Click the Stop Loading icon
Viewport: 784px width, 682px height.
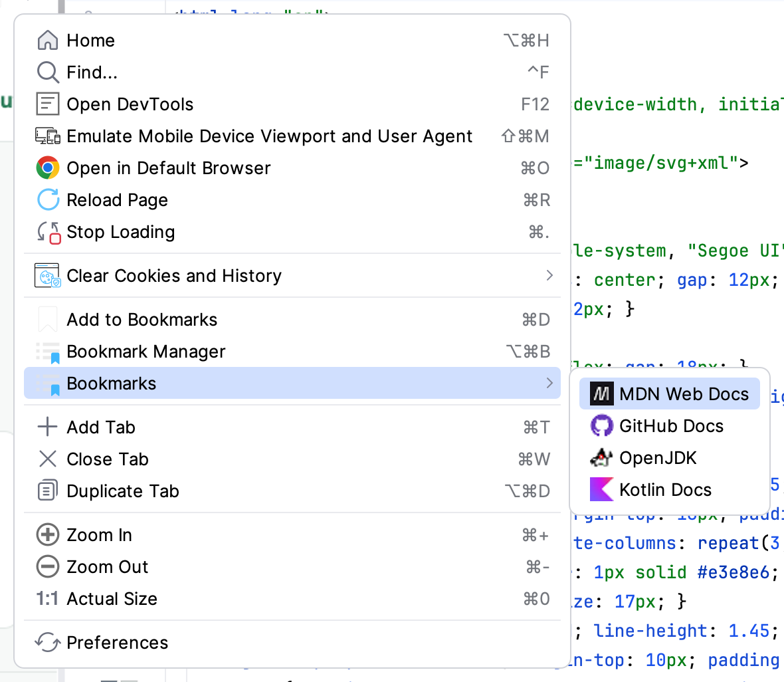pos(49,233)
